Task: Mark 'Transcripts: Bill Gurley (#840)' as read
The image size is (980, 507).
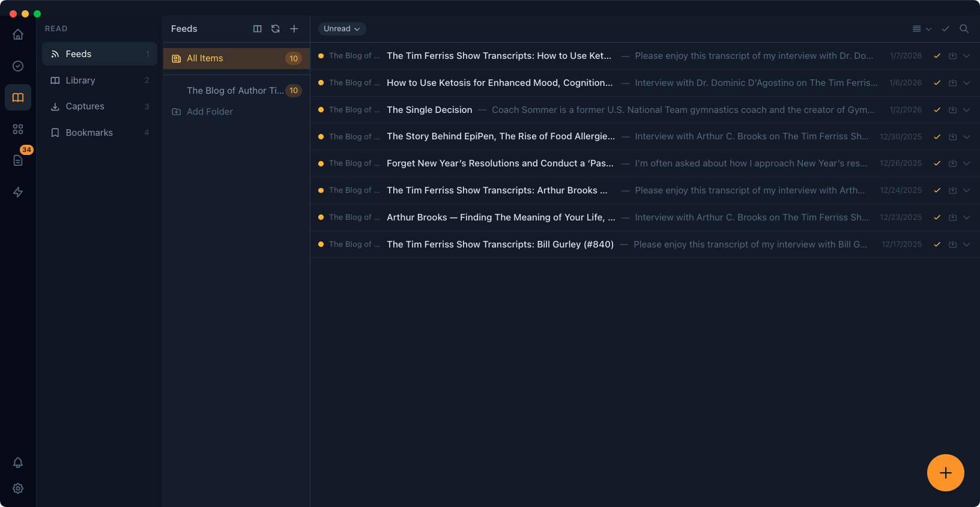Action: coord(937,244)
